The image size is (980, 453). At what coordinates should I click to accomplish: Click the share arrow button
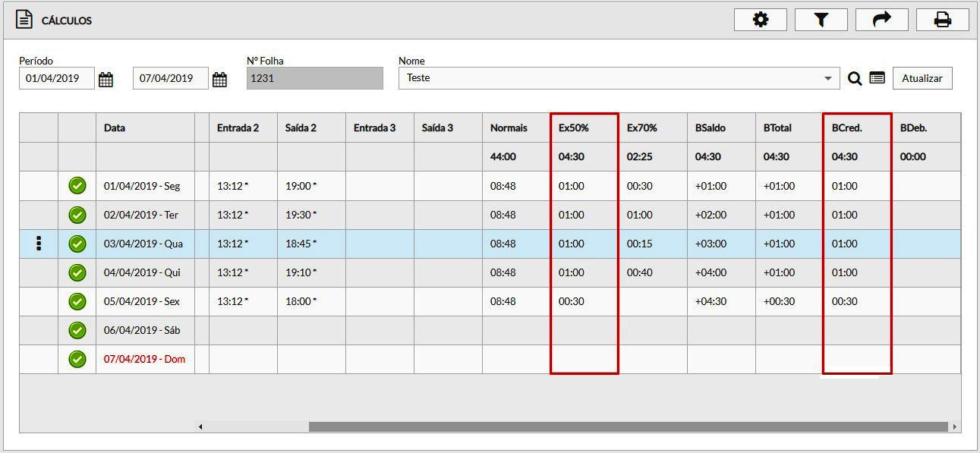click(881, 20)
